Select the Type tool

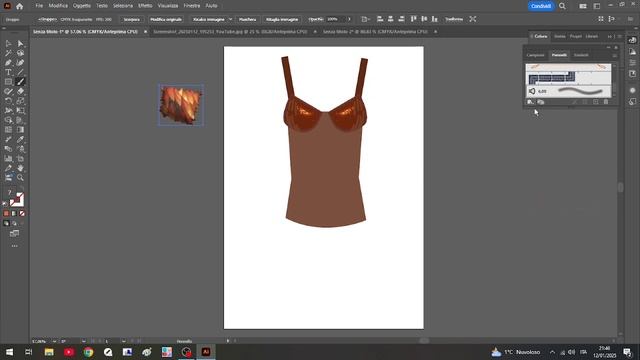(8, 72)
